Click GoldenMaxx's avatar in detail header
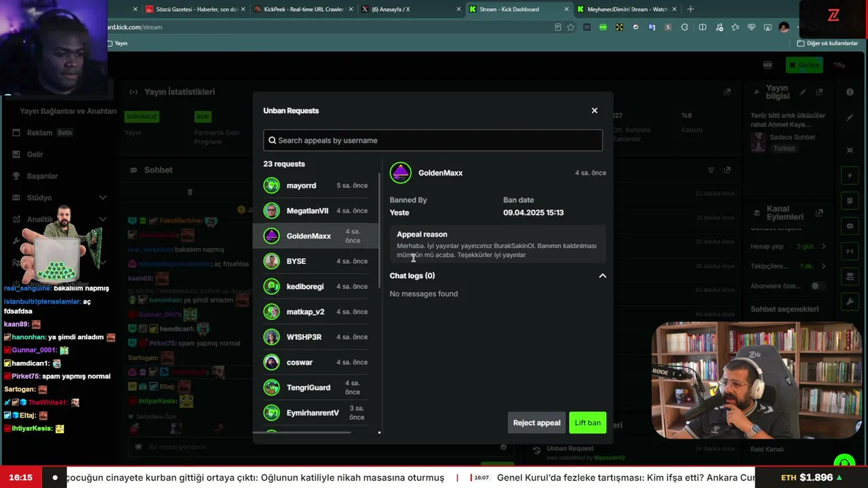The image size is (868, 488). click(x=401, y=173)
